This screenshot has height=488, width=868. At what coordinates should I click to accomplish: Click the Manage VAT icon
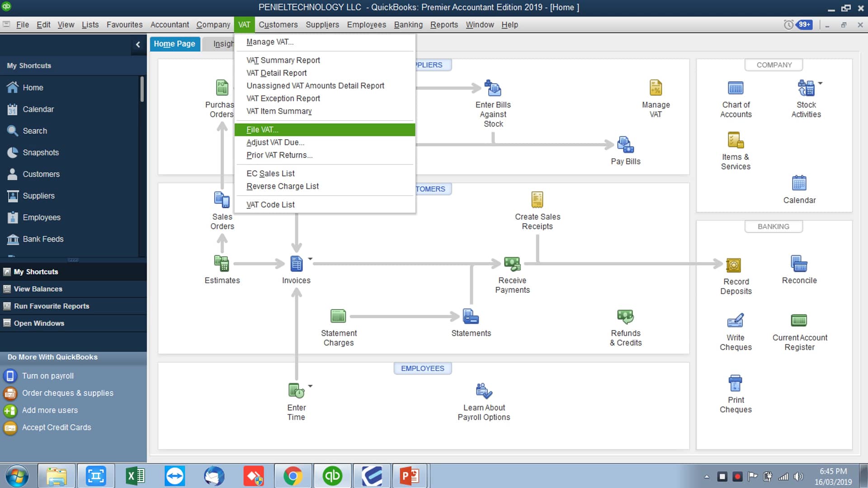(x=656, y=88)
